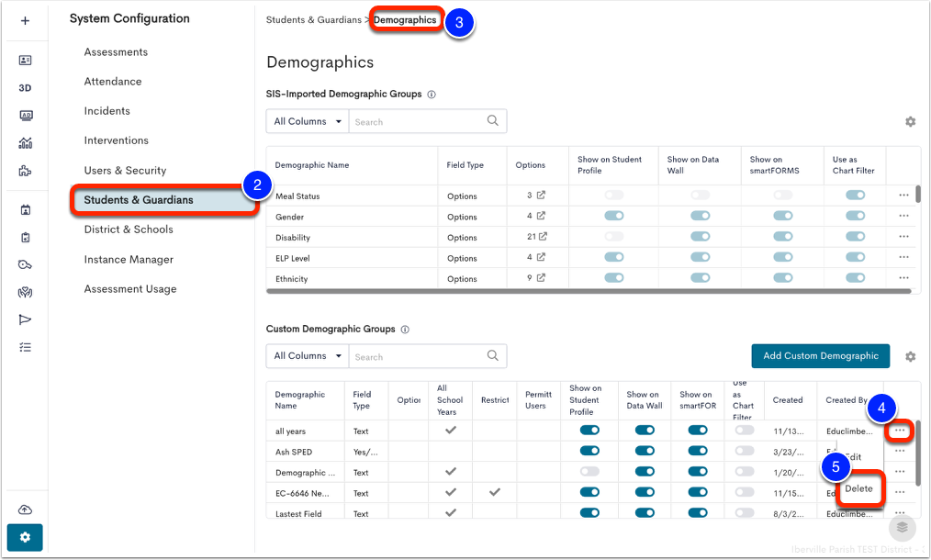The width and height of the screenshot is (931, 560).
Task: Toggle Gender Show on Student Profile
Action: pyautogui.click(x=614, y=216)
